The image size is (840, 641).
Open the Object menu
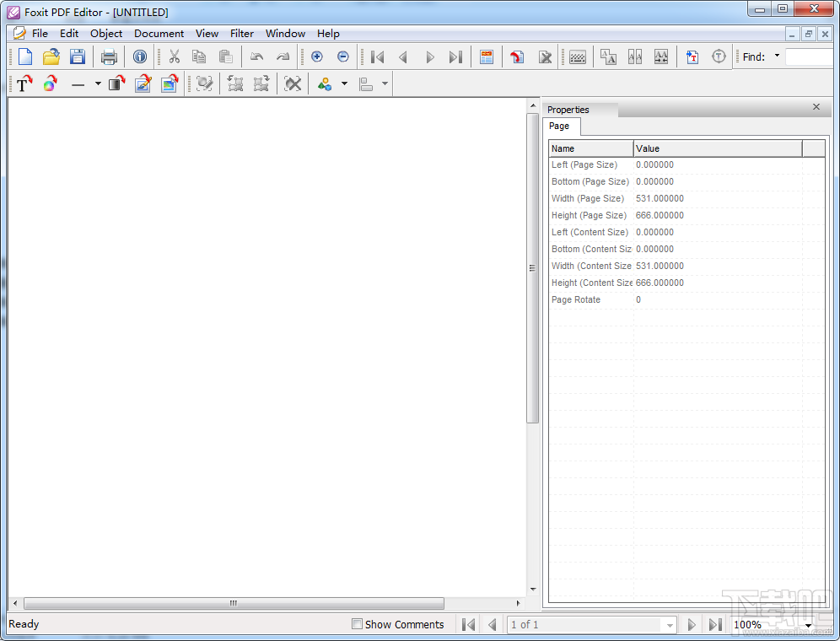pyautogui.click(x=105, y=34)
